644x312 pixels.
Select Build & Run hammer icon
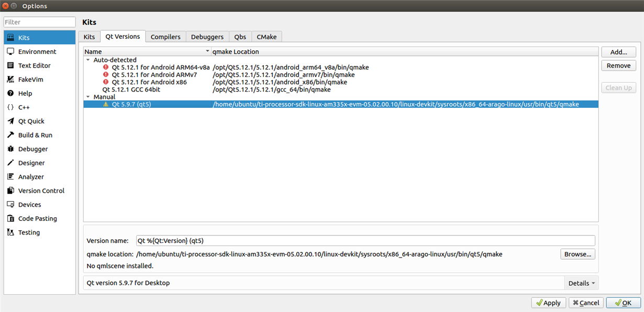click(10, 135)
